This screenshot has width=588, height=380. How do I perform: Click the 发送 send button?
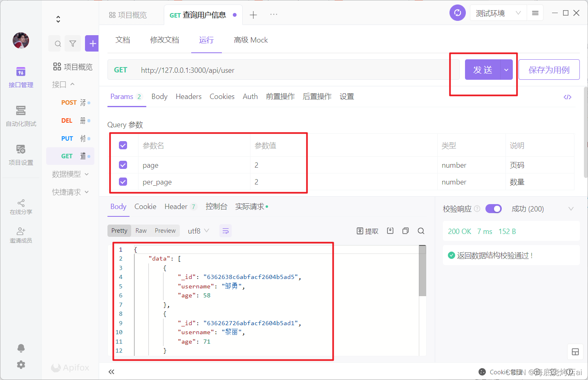click(x=483, y=70)
